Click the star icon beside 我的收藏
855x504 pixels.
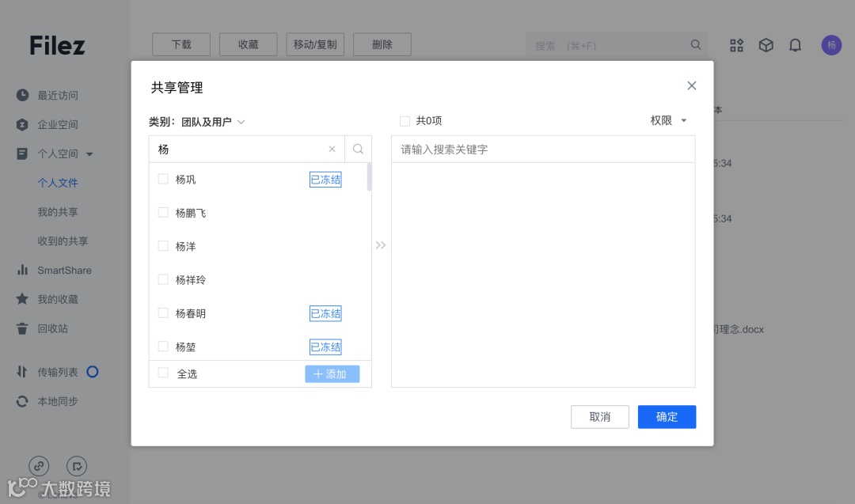point(22,298)
